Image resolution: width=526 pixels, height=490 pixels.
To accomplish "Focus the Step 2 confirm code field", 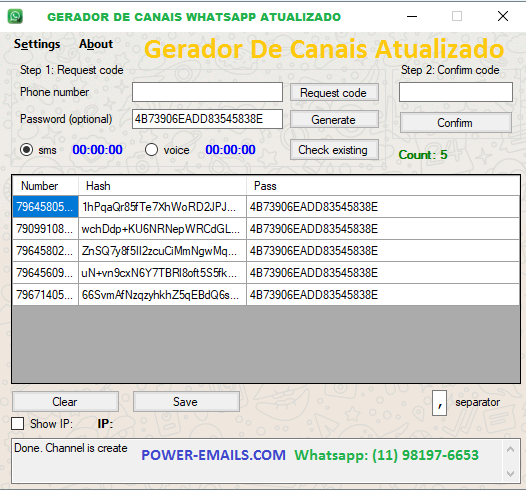I will coord(456,92).
